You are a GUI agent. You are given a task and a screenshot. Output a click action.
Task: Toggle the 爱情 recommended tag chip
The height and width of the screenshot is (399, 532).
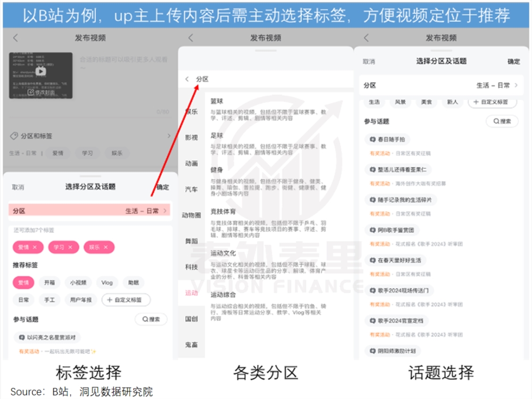tap(23, 282)
